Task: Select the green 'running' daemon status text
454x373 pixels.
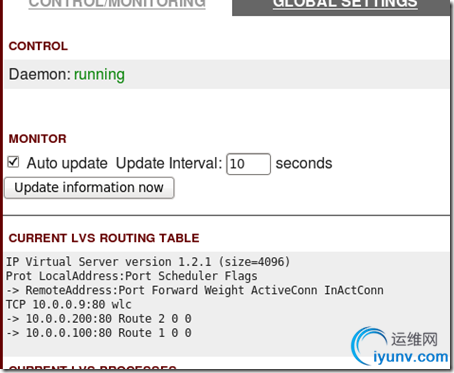Action: [x=99, y=75]
